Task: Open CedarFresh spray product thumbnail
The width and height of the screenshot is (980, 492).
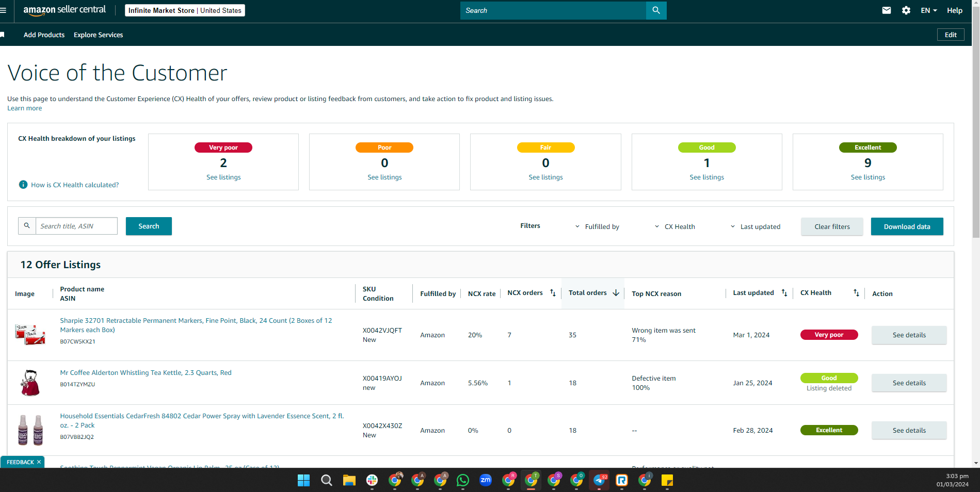Action: (30, 430)
